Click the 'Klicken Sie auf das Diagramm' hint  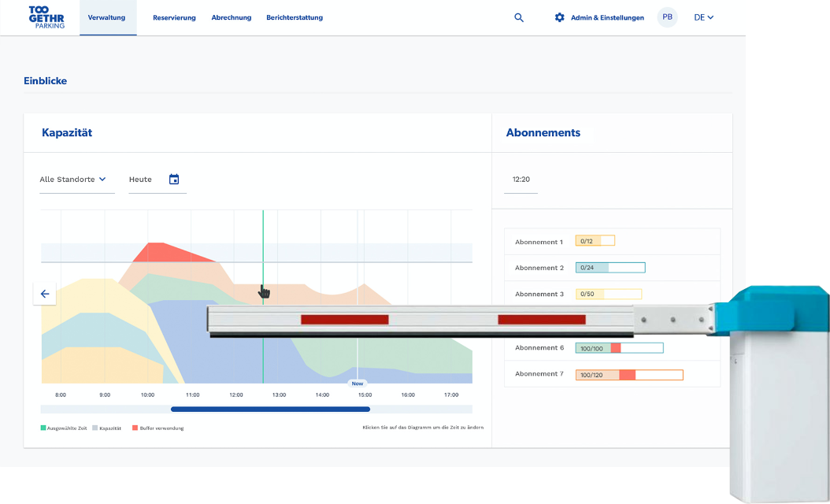click(423, 428)
